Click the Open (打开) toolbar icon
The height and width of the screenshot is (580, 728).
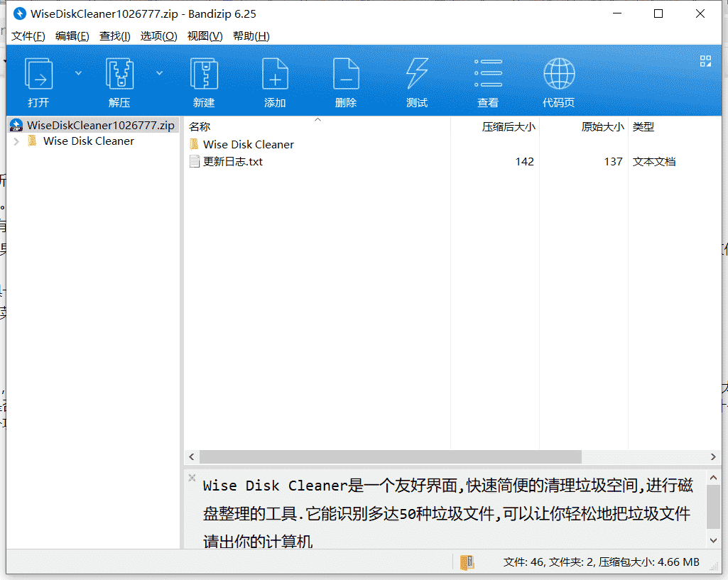pyautogui.click(x=38, y=73)
